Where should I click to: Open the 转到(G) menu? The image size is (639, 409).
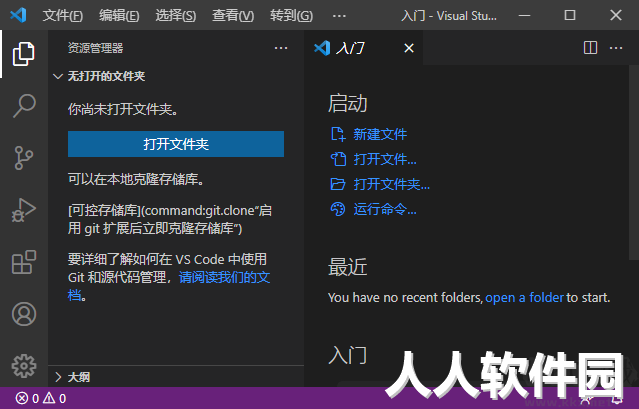pos(291,15)
